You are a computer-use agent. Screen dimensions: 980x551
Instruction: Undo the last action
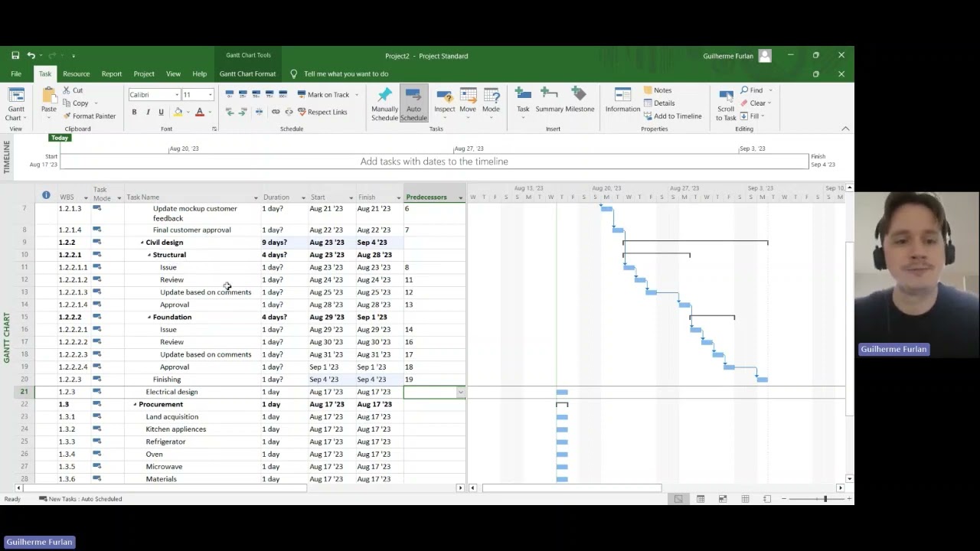(x=31, y=55)
